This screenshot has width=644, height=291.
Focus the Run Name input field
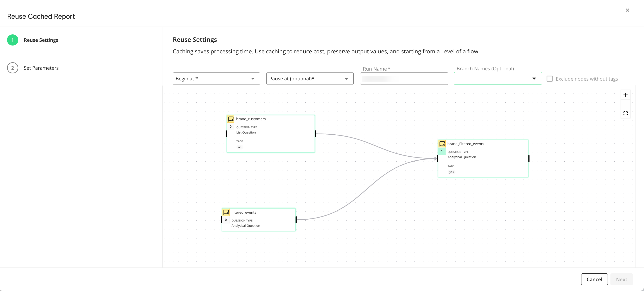tap(404, 79)
